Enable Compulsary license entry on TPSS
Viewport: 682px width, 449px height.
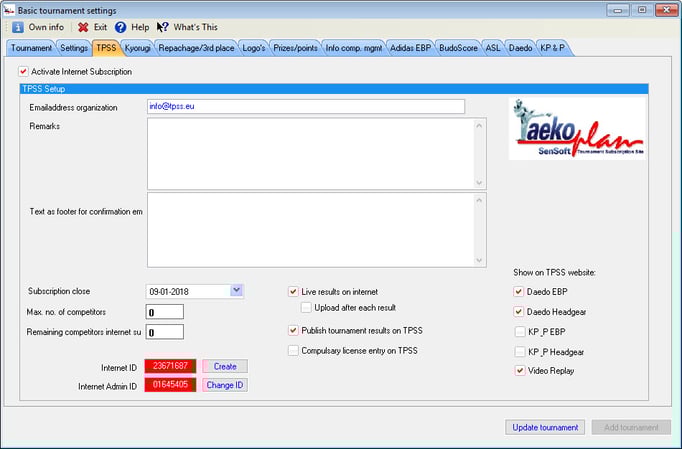tap(293, 351)
